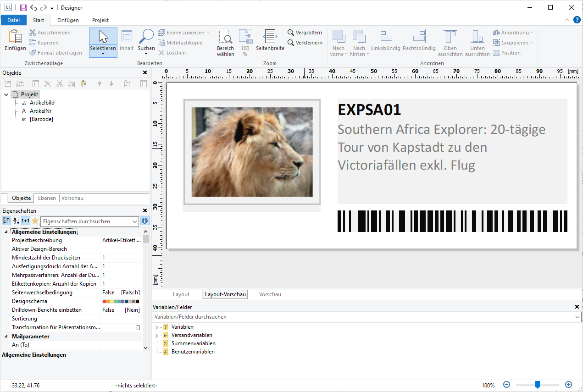The height and width of the screenshot is (392, 583).
Task: Click the Designschema color swatch row
Action: (x=120, y=301)
